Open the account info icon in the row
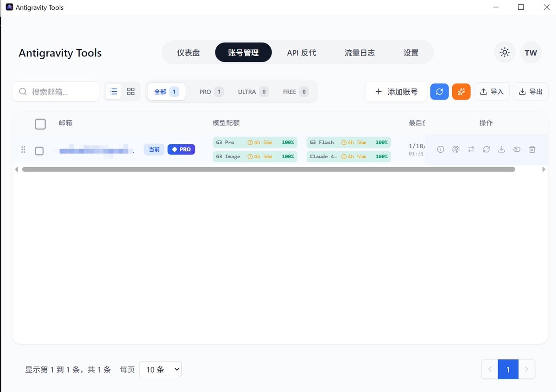 [440, 149]
